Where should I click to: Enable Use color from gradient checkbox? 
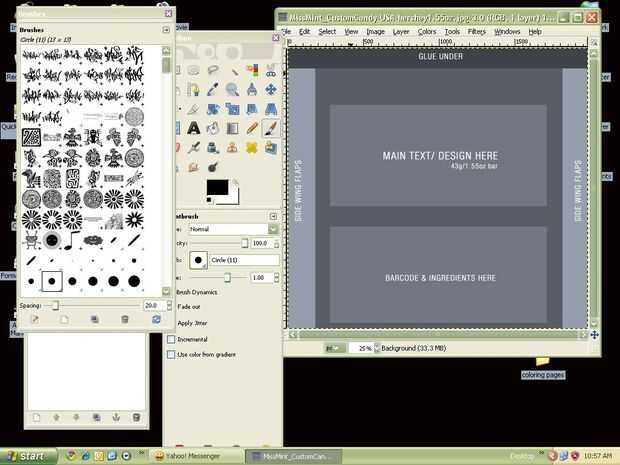click(171, 354)
